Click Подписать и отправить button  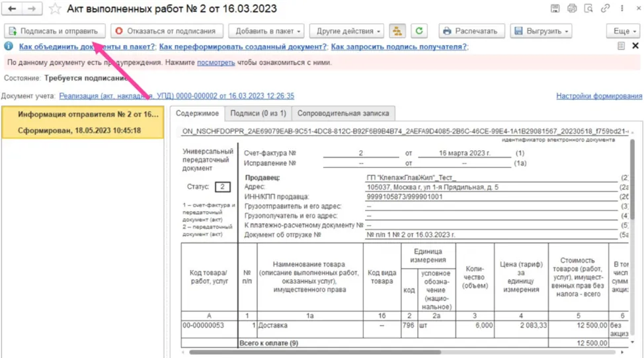pos(55,31)
